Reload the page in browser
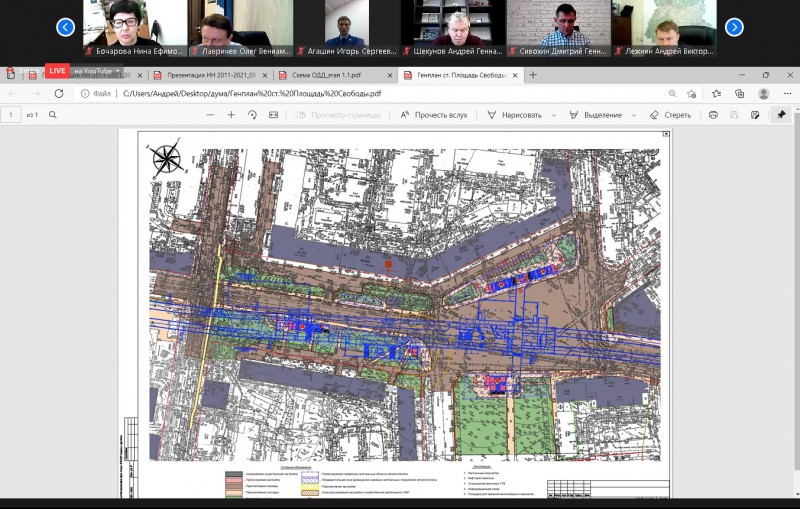 pos(59,93)
